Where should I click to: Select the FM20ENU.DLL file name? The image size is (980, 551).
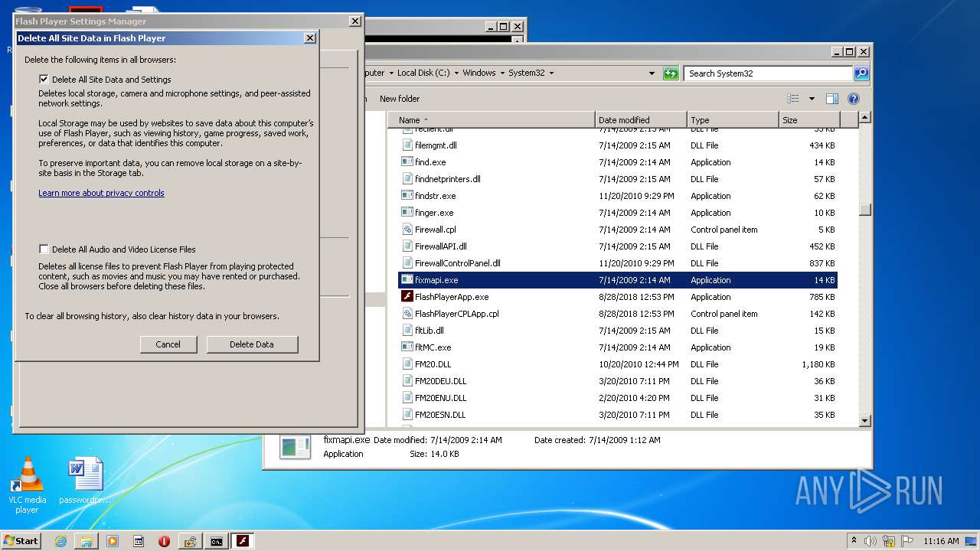(440, 398)
